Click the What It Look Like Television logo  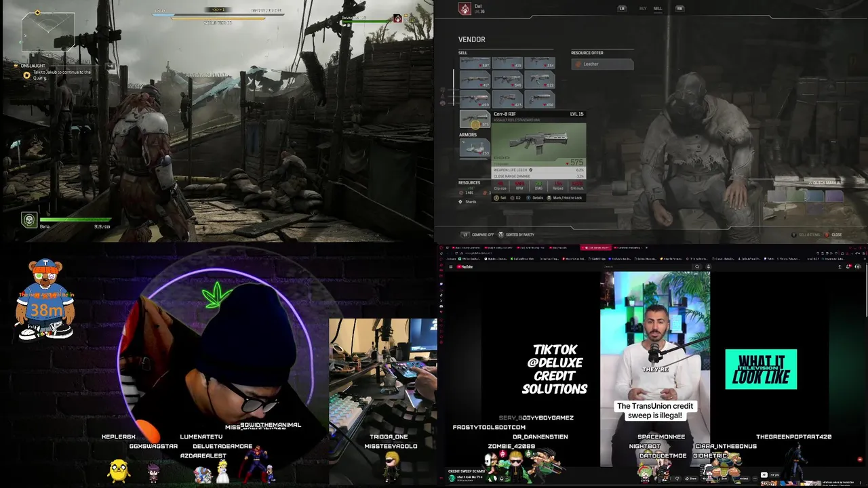(761, 369)
